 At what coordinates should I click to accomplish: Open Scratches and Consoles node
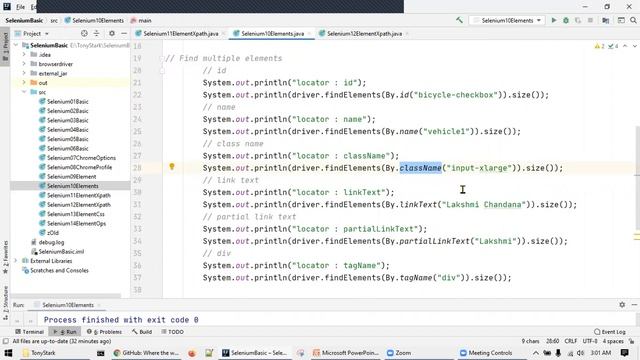59,270
